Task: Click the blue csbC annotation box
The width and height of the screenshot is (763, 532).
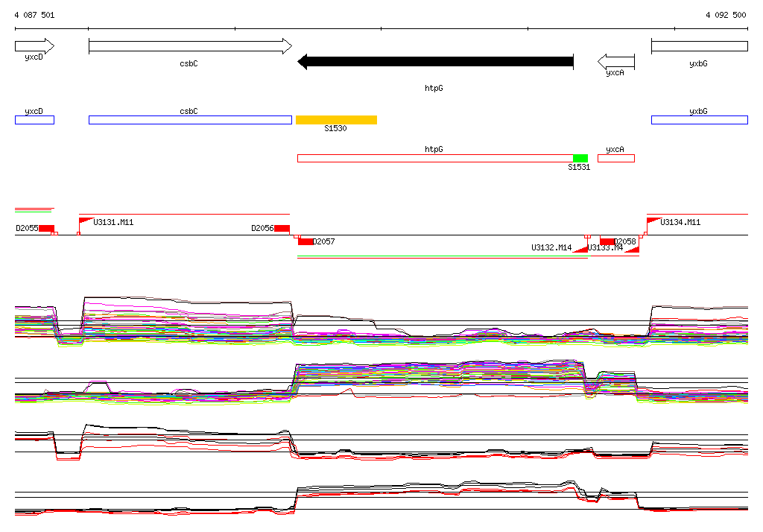Action: 190,120
